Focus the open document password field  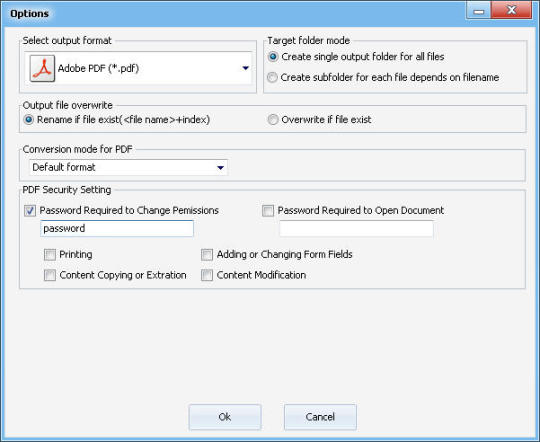356,228
